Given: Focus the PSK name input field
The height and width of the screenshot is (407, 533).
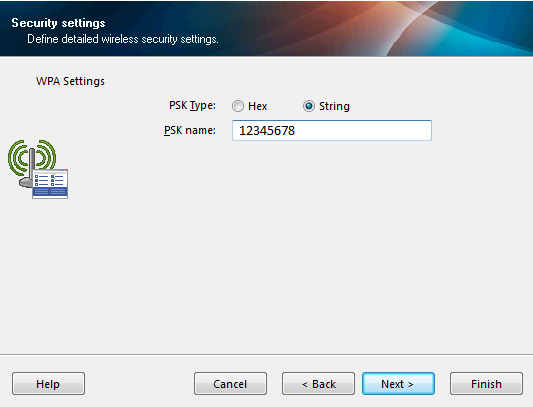Looking at the screenshot, I should (x=332, y=130).
